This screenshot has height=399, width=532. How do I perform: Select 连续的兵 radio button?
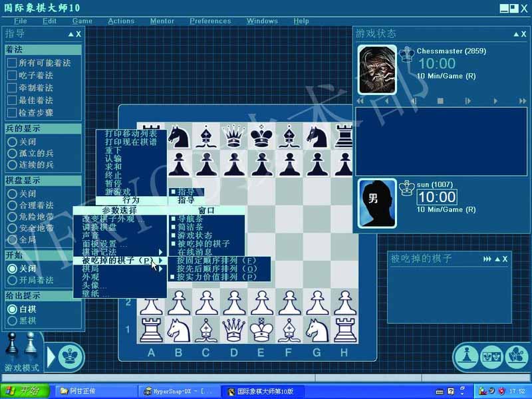[x=12, y=165]
